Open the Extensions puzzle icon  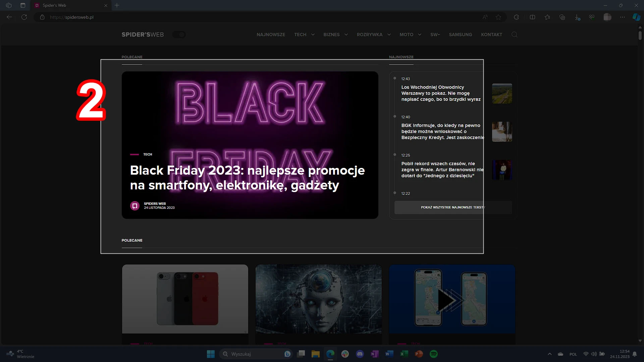(517, 17)
